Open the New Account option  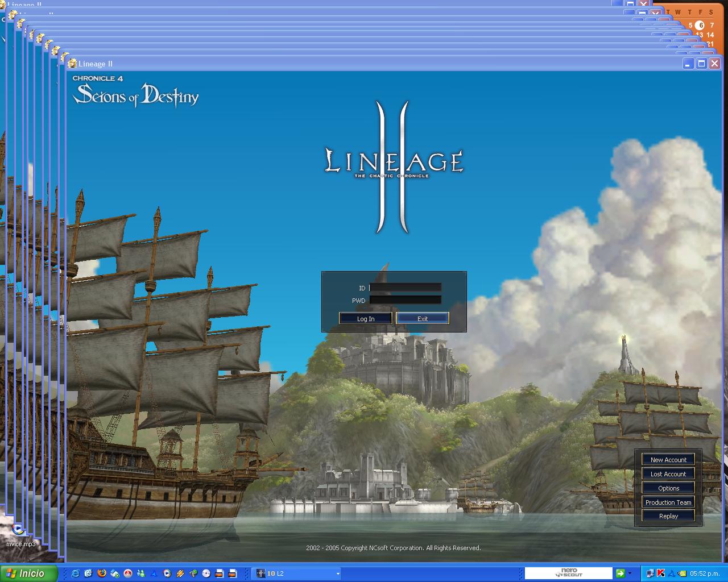coord(668,459)
